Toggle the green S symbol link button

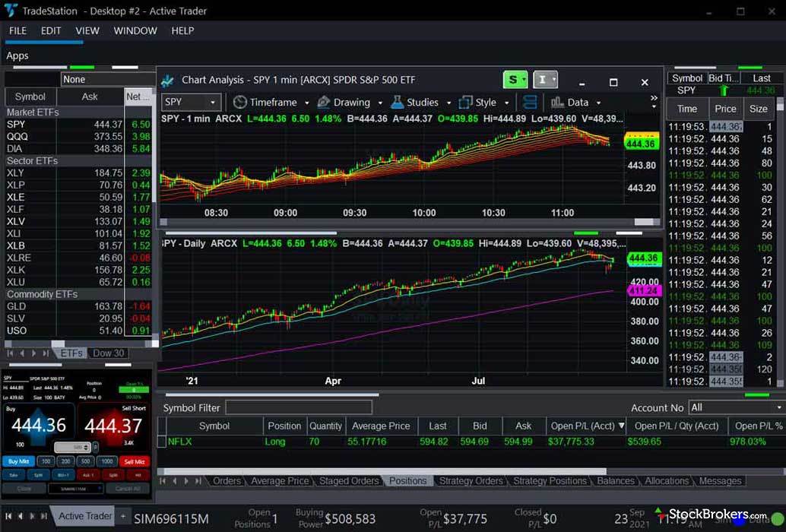click(x=515, y=80)
